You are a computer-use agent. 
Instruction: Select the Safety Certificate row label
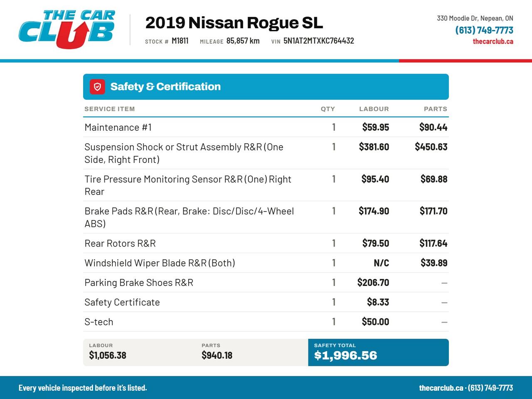click(122, 302)
